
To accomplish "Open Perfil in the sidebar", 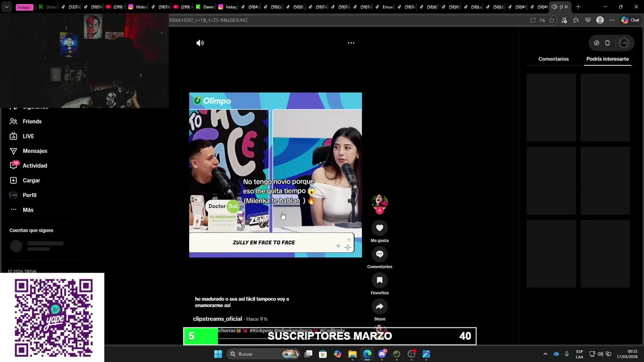I will pyautogui.click(x=29, y=195).
